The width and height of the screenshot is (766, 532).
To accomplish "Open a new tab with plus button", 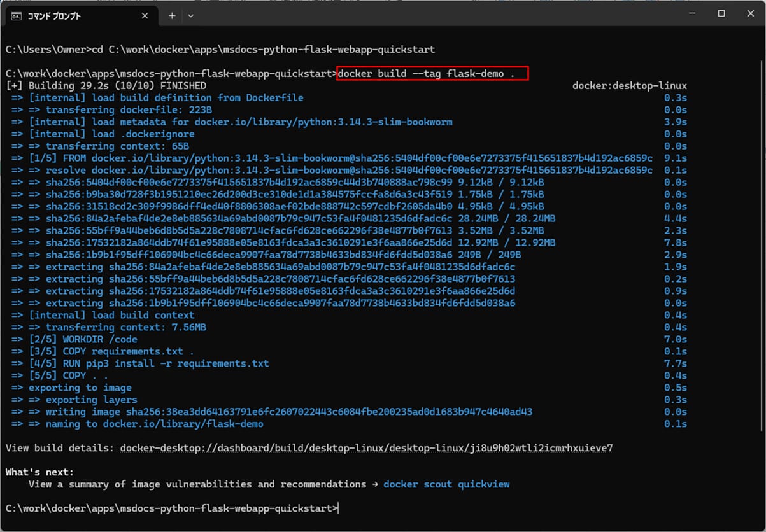I will 172,16.
